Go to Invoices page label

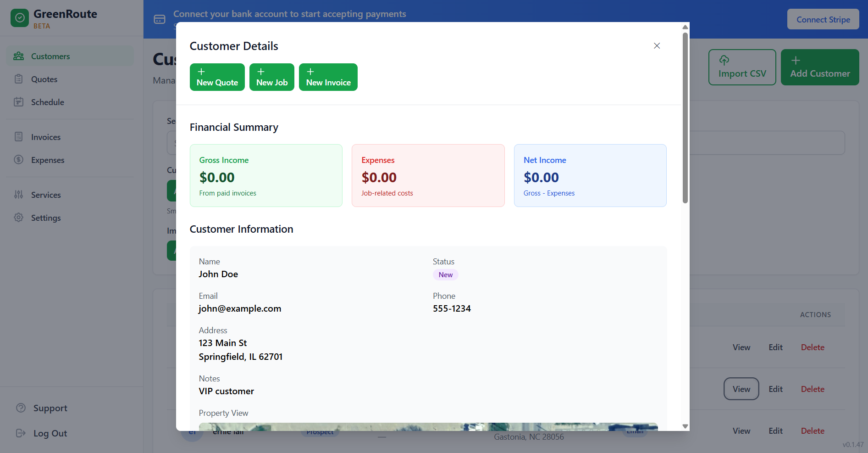tap(46, 137)
